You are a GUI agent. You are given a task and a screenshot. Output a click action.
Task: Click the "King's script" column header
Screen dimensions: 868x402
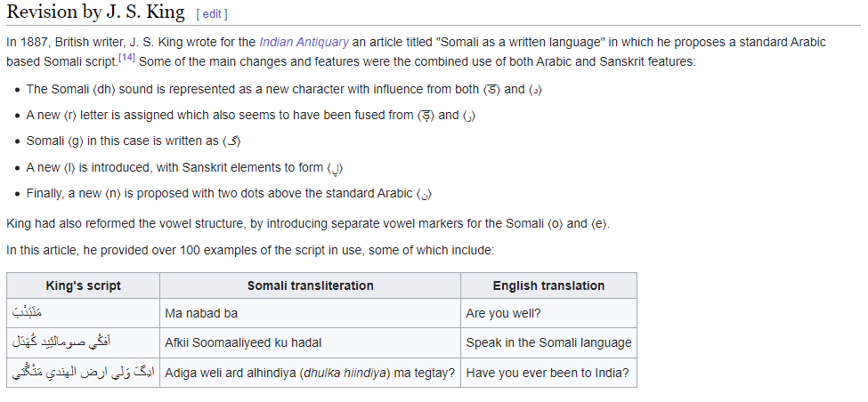(x=83, y=285)
